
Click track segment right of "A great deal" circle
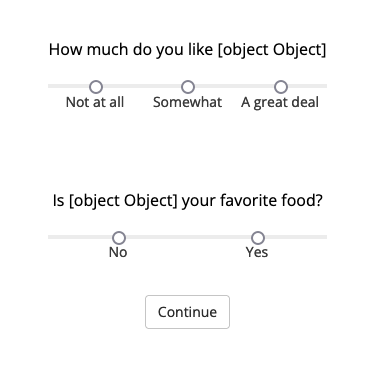tap(307, 86)
